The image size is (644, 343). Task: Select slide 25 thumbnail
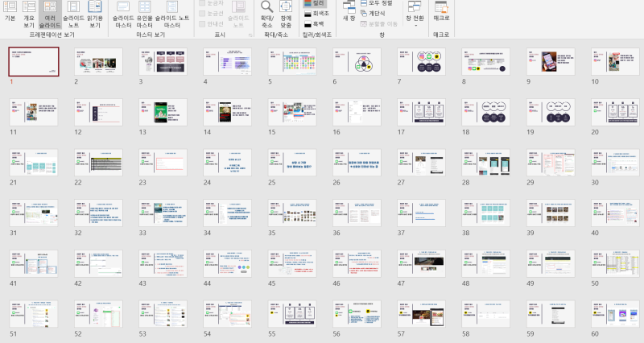(x=292, y=163)
